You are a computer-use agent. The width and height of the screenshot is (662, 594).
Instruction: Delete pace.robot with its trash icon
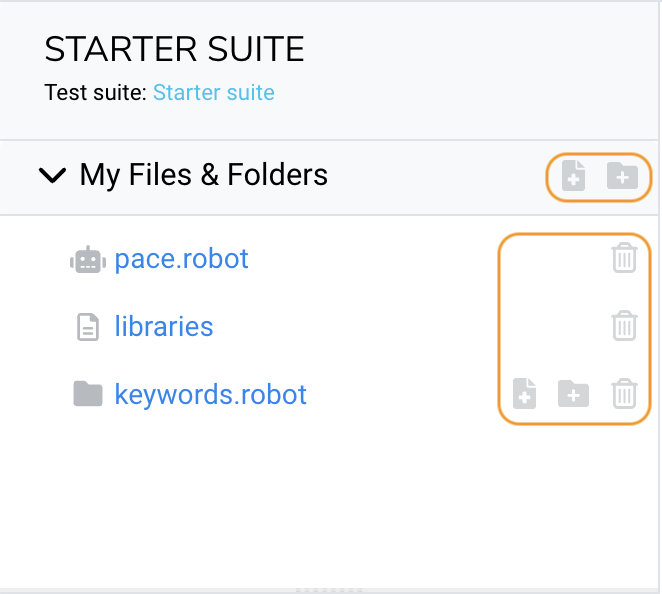click(x=624, y=258)
